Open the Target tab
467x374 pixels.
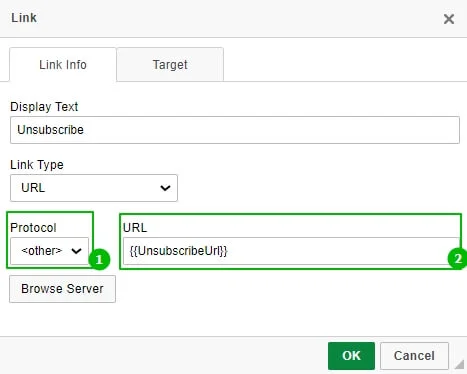coord(170,65)
